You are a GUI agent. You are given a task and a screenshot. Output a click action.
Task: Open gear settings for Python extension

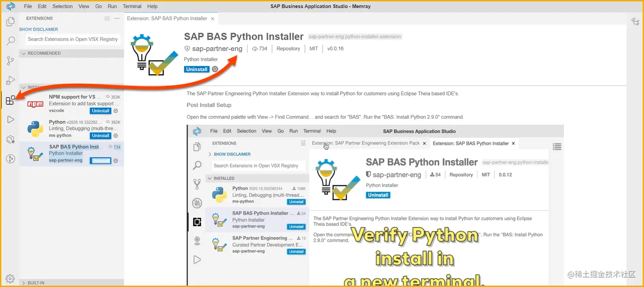(115, 136)
